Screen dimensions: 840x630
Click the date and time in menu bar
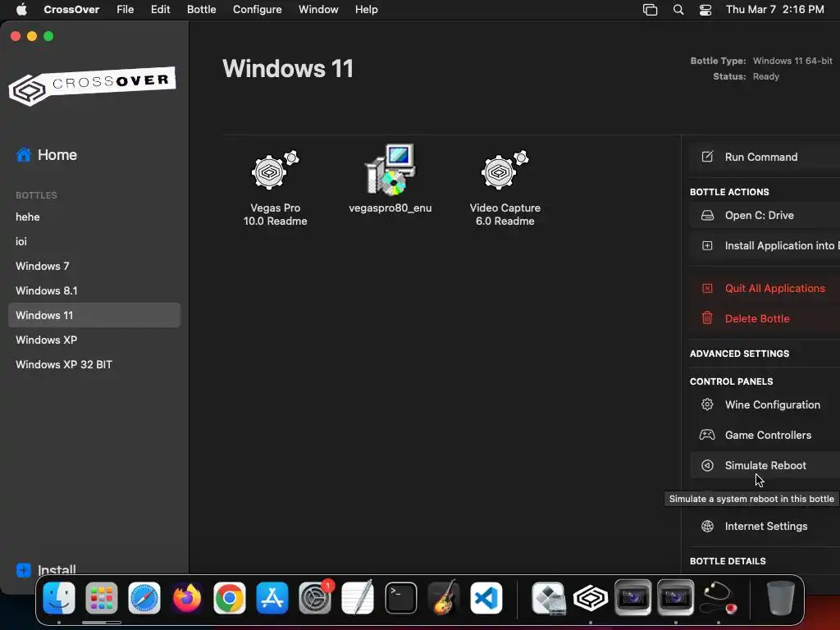pos(774,10)
